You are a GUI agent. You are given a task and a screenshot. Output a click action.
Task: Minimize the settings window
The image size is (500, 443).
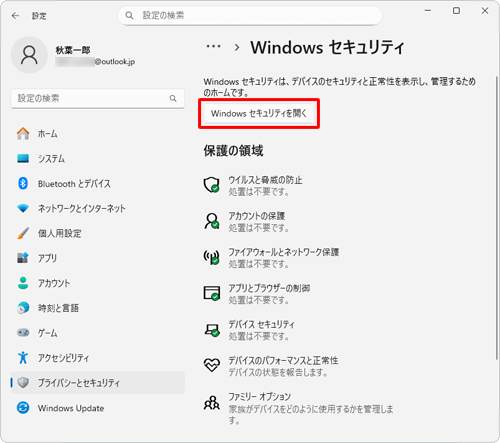point(428,11)
